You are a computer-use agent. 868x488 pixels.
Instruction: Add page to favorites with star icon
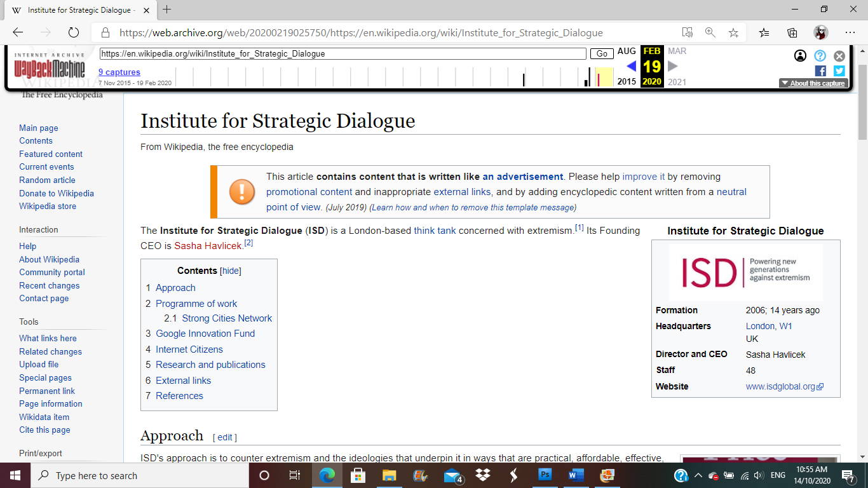(x=733, y=32)
